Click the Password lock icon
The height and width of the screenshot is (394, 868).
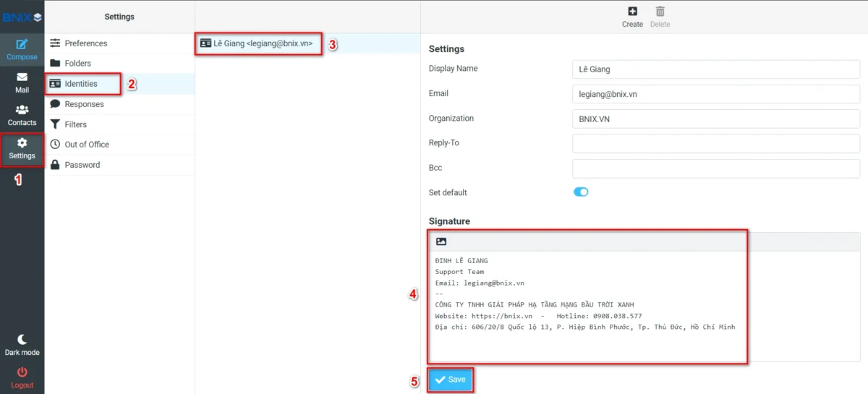click(x=55, y=165)
